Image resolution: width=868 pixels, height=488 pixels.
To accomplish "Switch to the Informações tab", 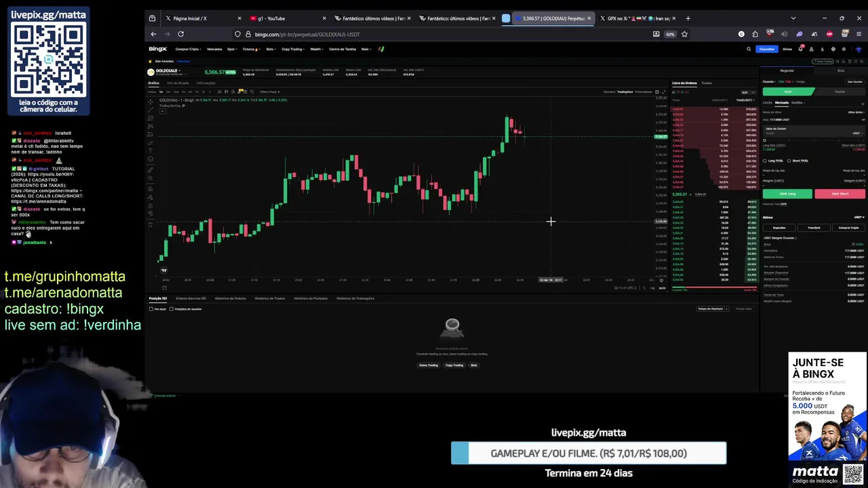I will click(206, 83).
